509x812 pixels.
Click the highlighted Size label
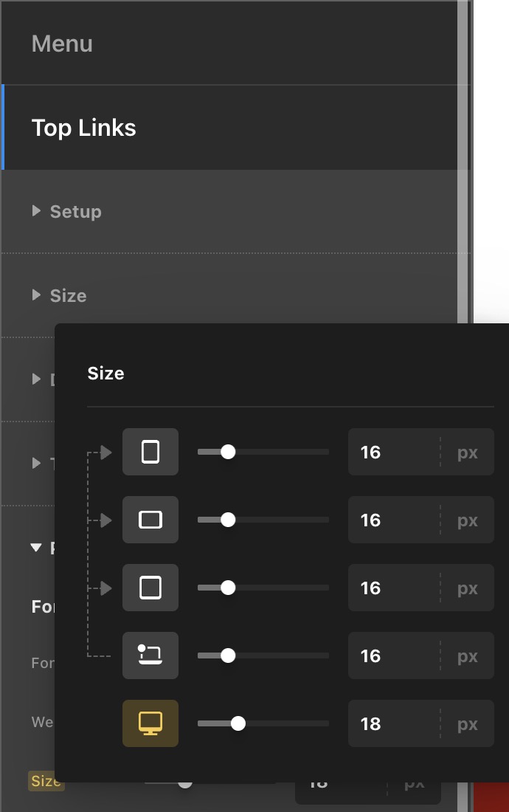(x=46, y=782)
